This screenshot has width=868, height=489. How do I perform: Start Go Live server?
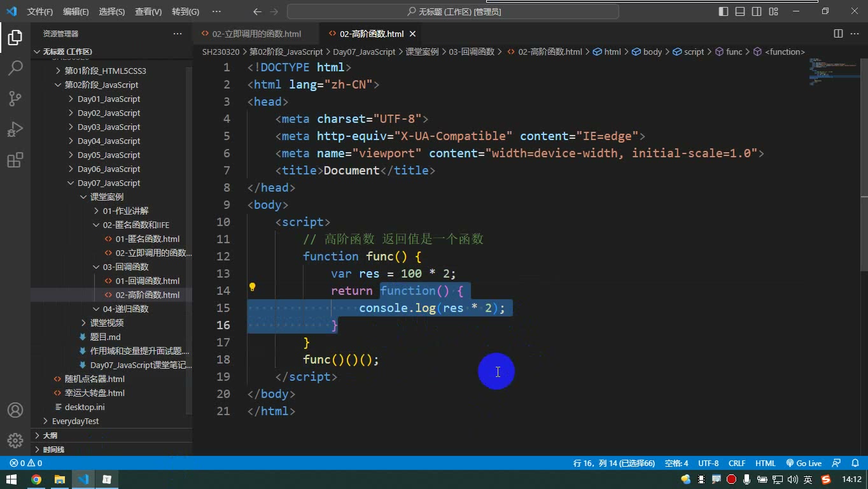[x=804, y=464]
